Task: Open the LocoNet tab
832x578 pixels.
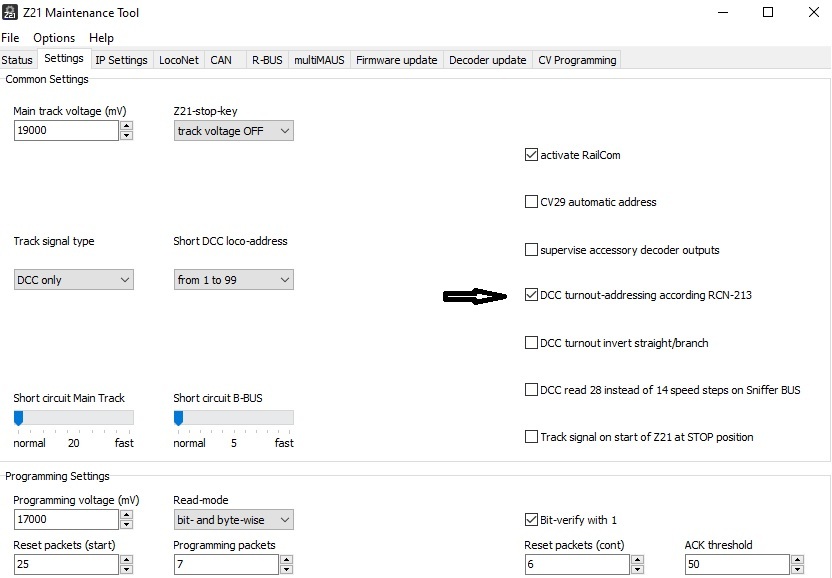Action: click(179, 60)
